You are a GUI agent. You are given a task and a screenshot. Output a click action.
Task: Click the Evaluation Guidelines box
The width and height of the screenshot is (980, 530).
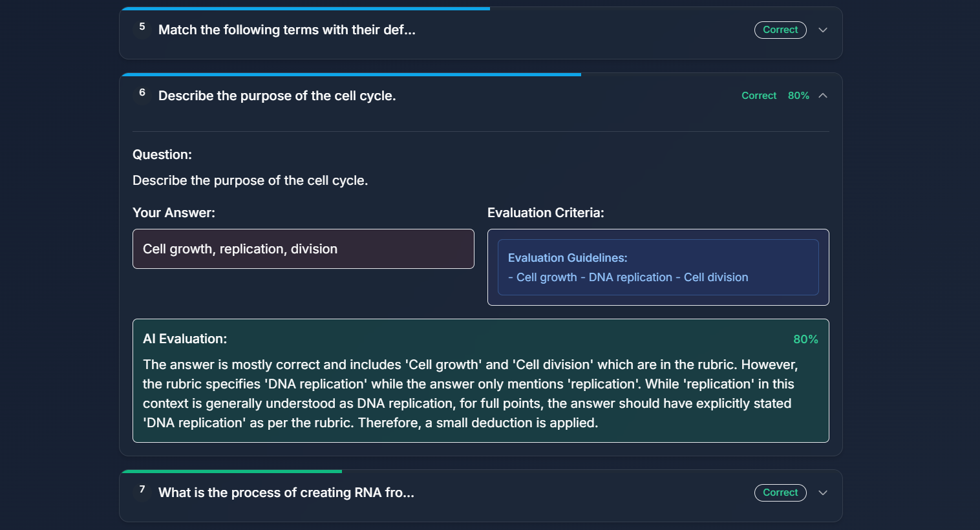[x=658, y=267]
